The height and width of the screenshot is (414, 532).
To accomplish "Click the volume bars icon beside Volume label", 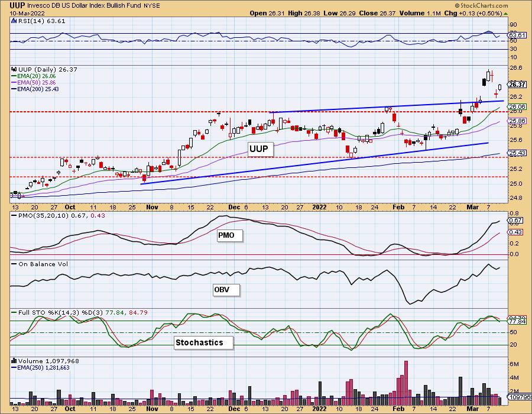I will [x=14, y=361].
